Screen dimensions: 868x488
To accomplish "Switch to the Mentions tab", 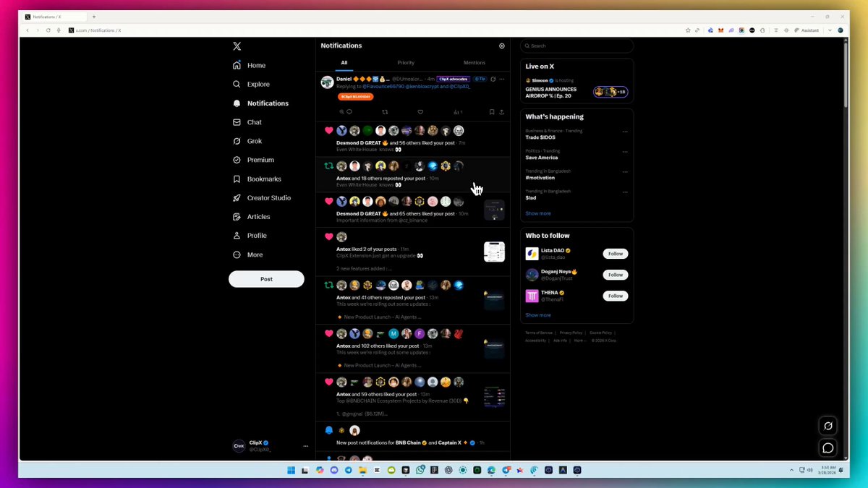I will pos(475,63).
